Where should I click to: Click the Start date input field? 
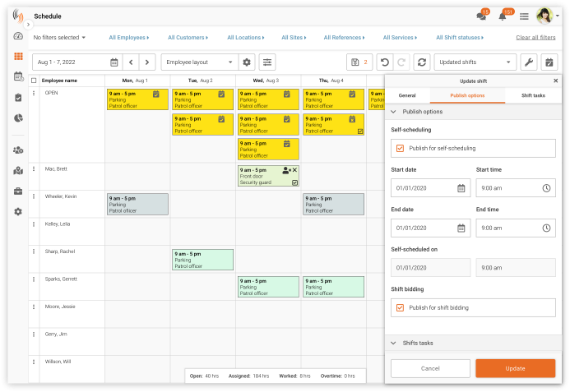(x=430, y=188)
